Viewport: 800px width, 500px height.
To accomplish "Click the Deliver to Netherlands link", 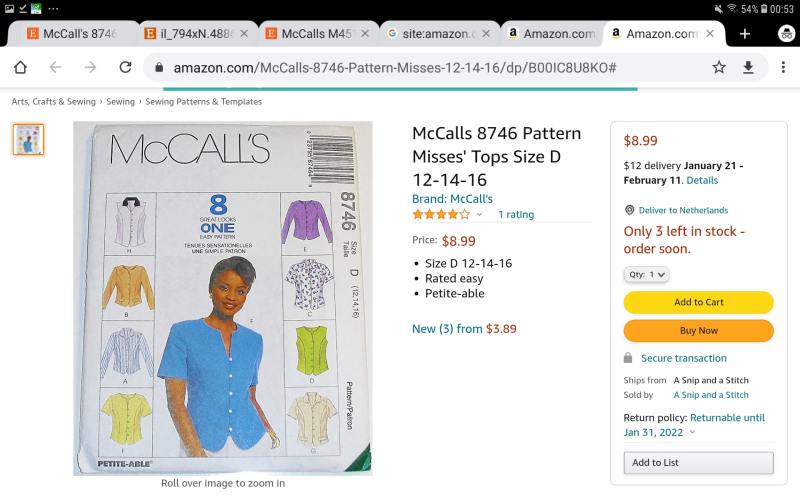I will (x=683, y=210).
